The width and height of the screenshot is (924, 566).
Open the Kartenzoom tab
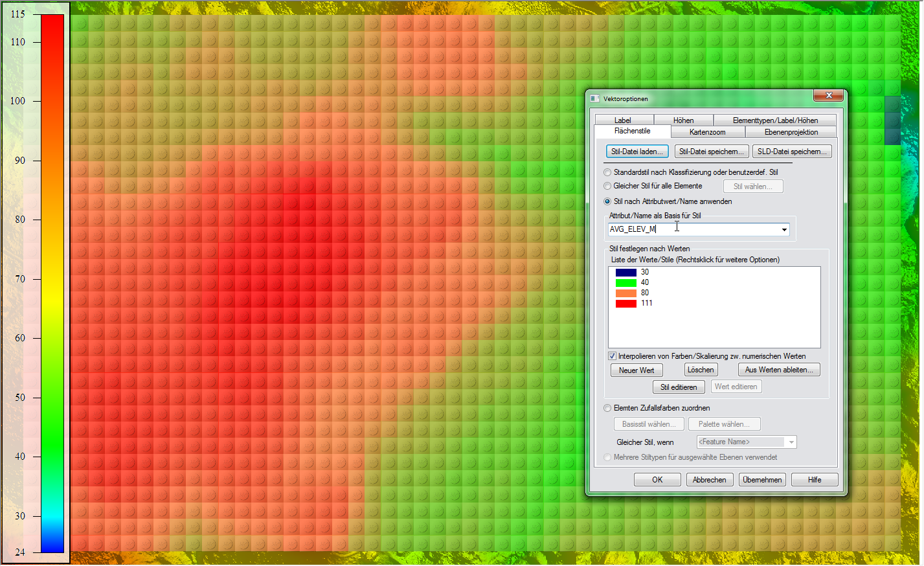(708, 132)
